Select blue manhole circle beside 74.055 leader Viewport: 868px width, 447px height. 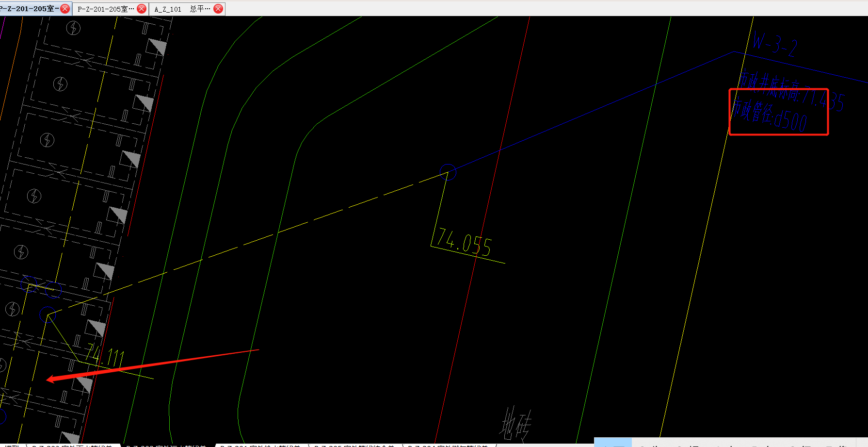click(448, 172)
